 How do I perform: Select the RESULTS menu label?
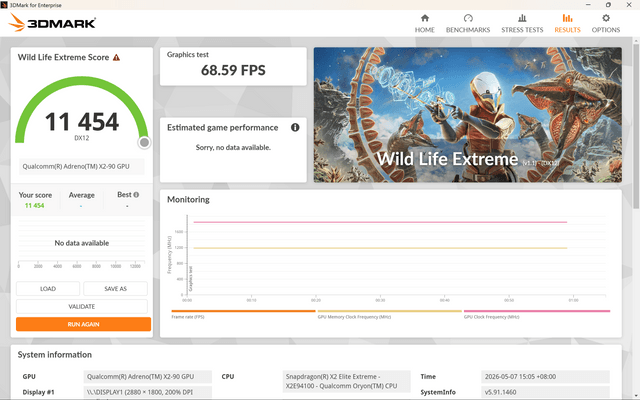click(567, 30)
